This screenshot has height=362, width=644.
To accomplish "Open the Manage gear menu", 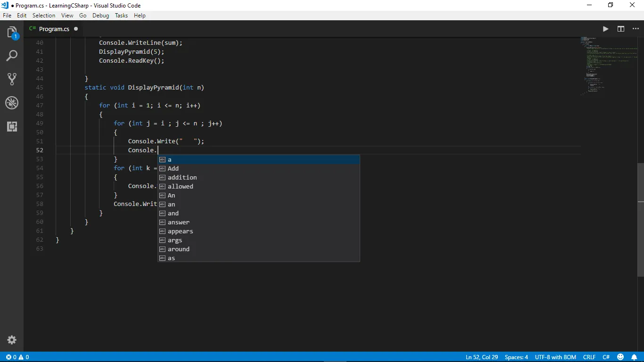I will click(12, 340).
